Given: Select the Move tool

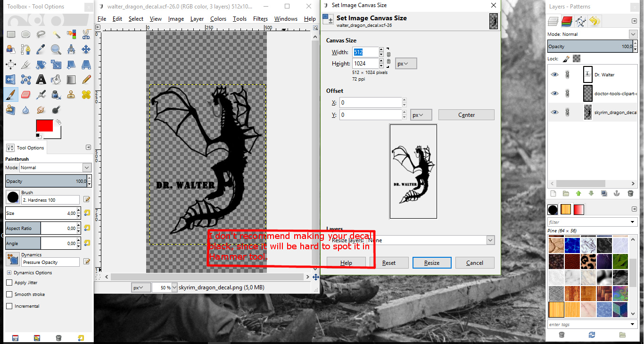Looking at the screenshot, I should 86,49.
